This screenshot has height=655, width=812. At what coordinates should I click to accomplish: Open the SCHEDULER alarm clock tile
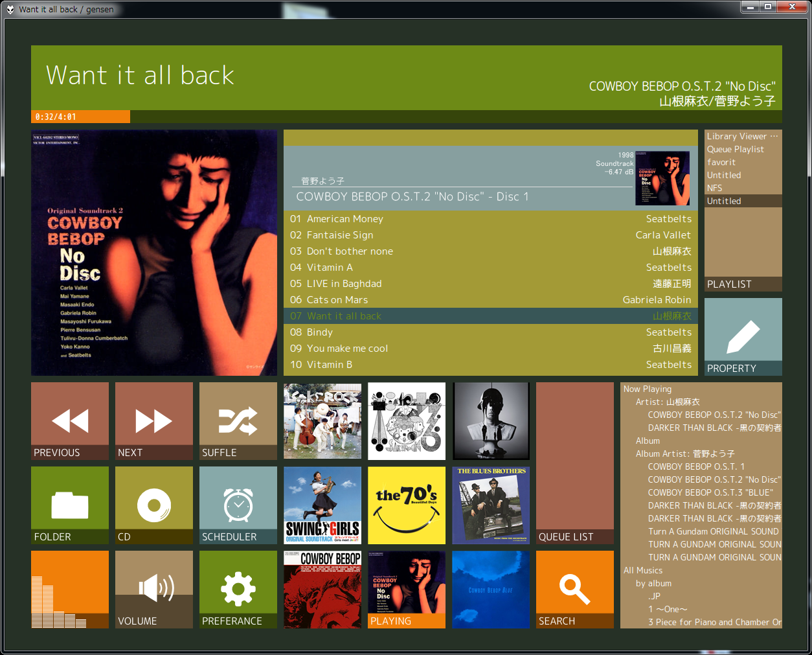238,505
